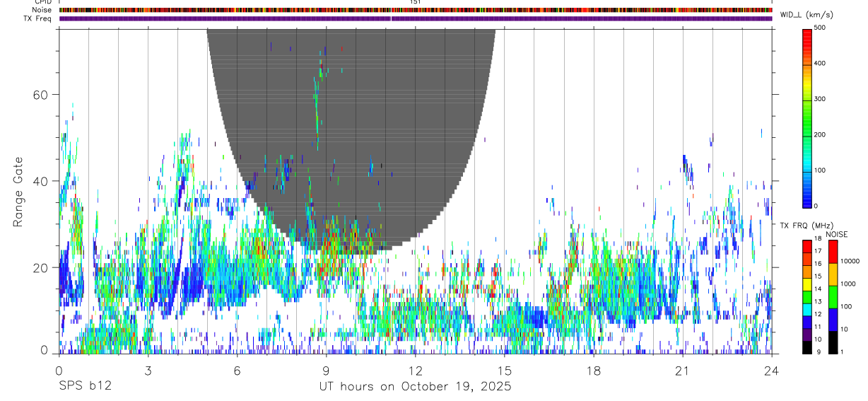Click the 'Noise' strip label at the top left
The height and width of the screenshot is (401, 868).
pos(42,10)
